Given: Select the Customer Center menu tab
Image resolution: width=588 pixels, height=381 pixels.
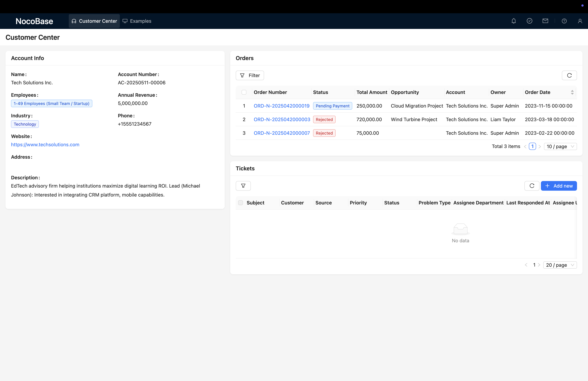Looking at the screenshot, I should 94,21.
